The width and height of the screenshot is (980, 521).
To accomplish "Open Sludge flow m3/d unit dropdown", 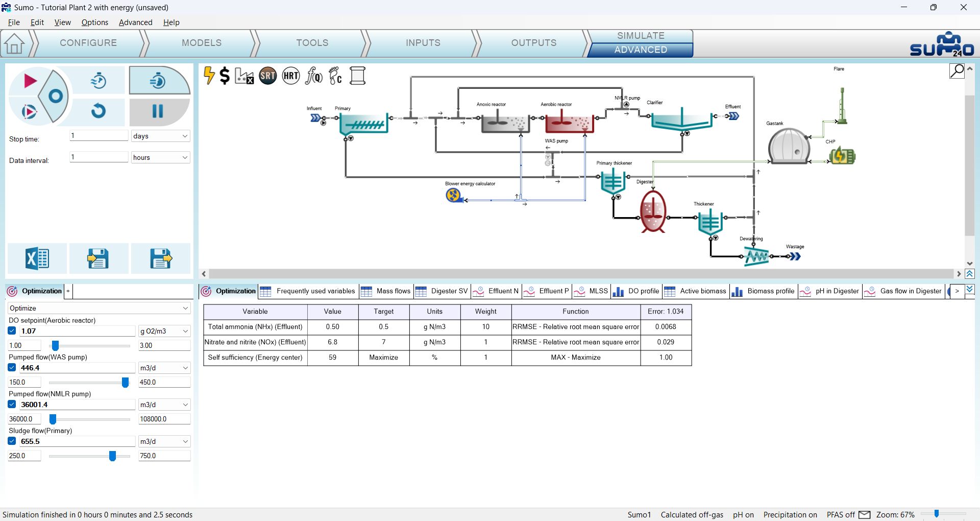I will pos(164,441).
